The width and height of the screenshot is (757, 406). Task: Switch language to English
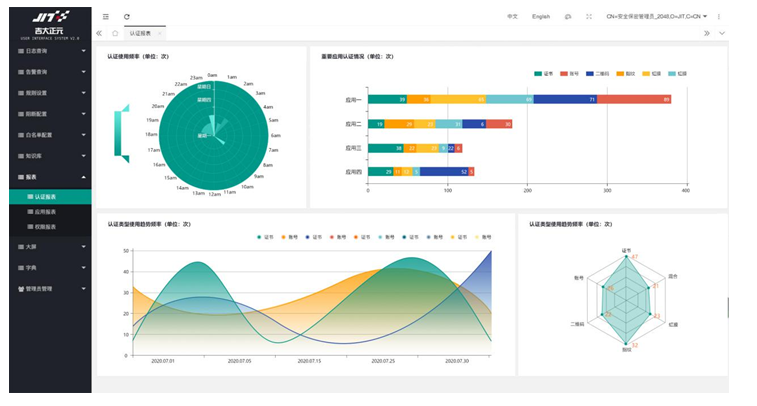(x=540, y=17)
